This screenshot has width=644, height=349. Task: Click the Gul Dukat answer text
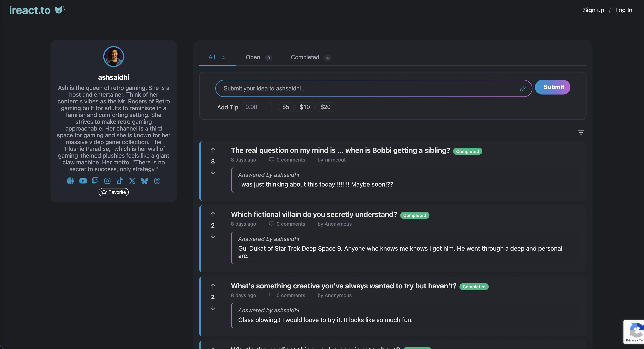coord(400,252)
